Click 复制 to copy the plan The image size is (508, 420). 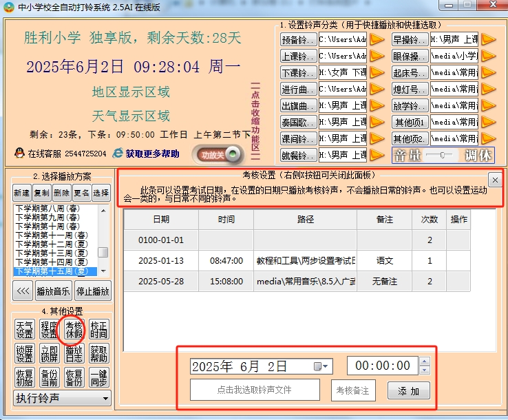tap(41, 193)
